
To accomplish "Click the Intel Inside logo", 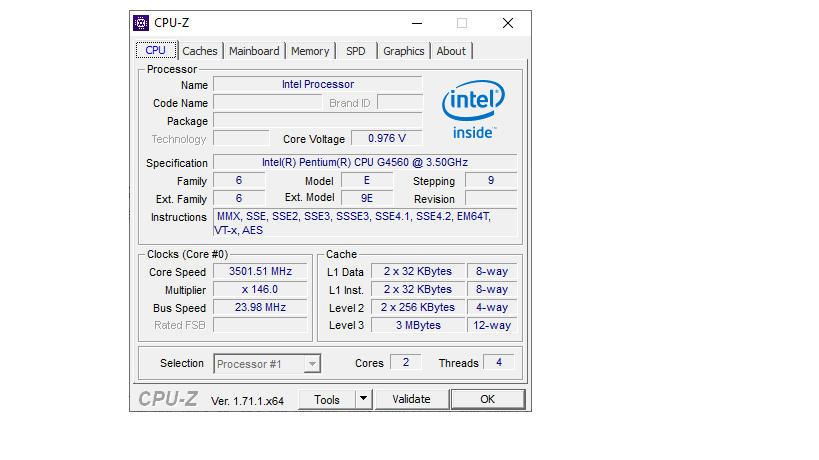I will [x=474, y=110].
